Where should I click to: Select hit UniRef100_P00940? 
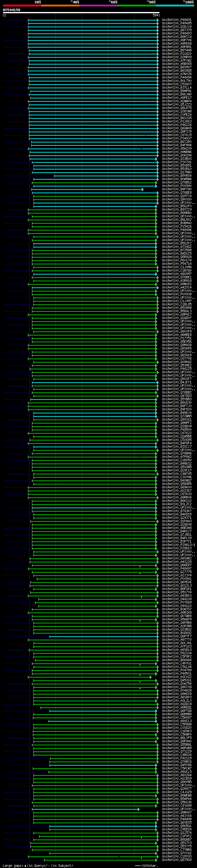(176, 186)
